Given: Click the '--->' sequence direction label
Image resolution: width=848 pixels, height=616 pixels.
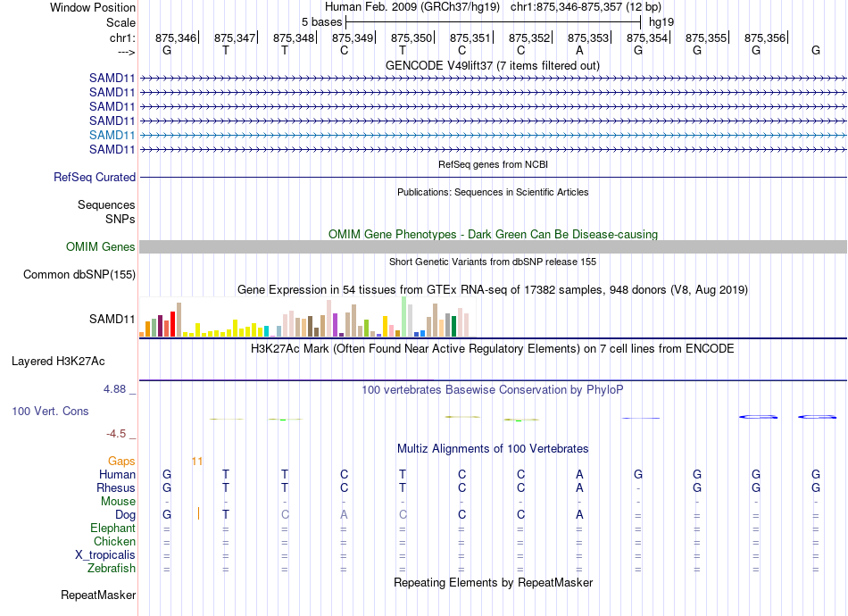Looking at the screenshot, I should (126, 52).
